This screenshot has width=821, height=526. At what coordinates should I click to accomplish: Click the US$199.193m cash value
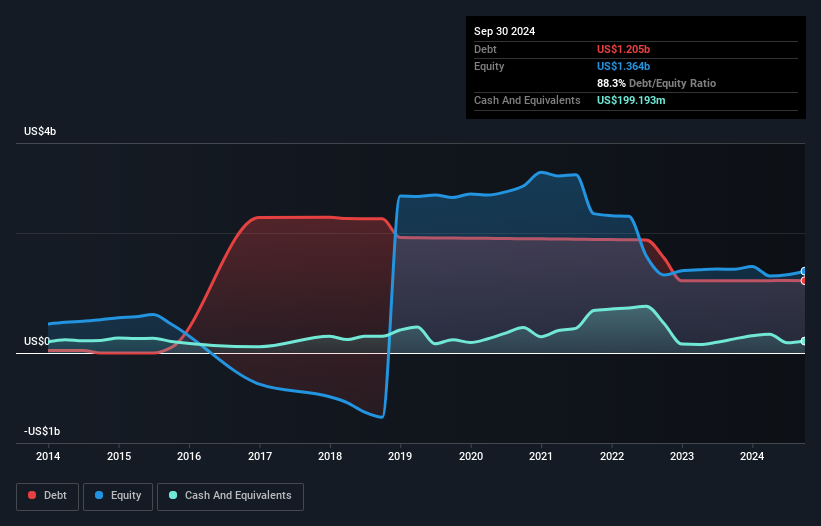click(x=631, y=100)
